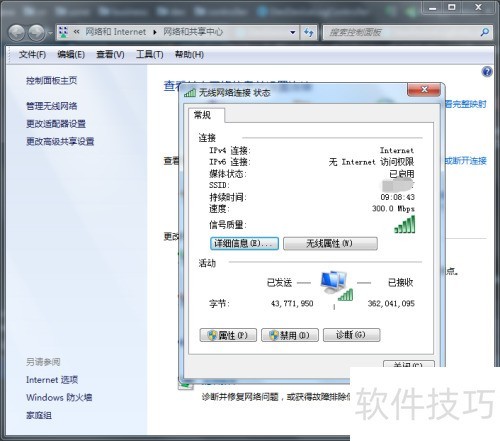Click the magnifier search icon
The width and height of the screenshot is (500, 441).
click(x=485, y=32)
